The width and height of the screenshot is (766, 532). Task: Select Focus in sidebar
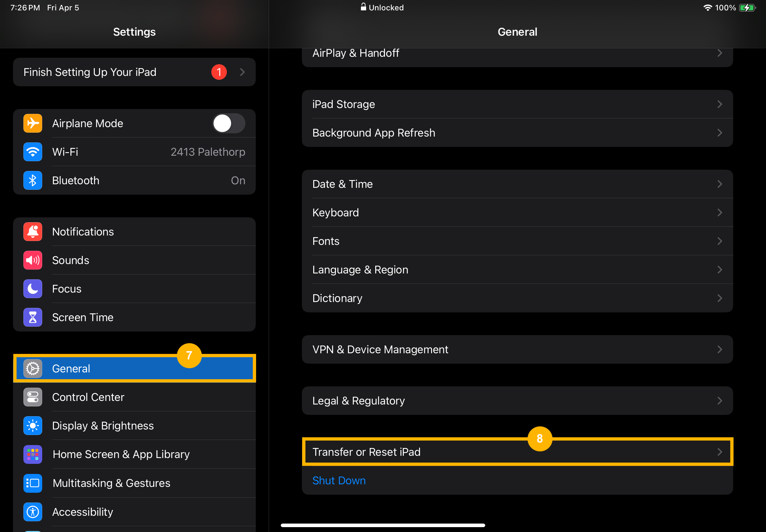[x=134, y=289]
